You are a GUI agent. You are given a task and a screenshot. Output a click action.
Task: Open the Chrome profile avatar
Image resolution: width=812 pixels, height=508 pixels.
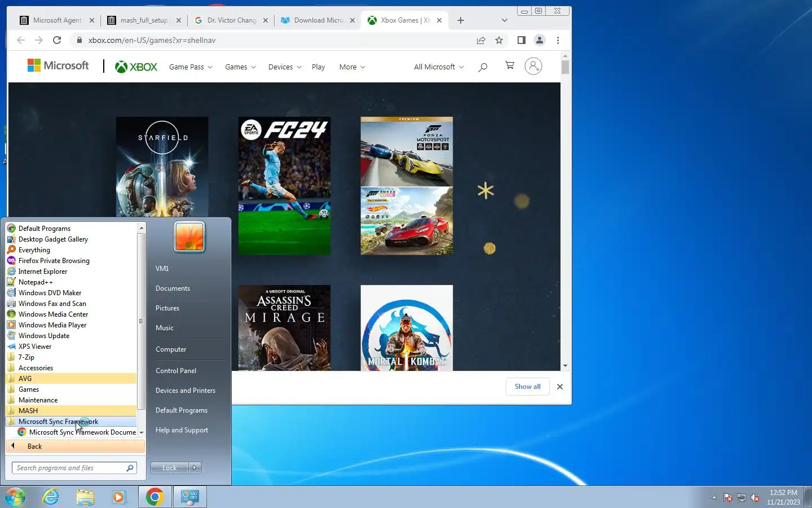coord(540,40)
